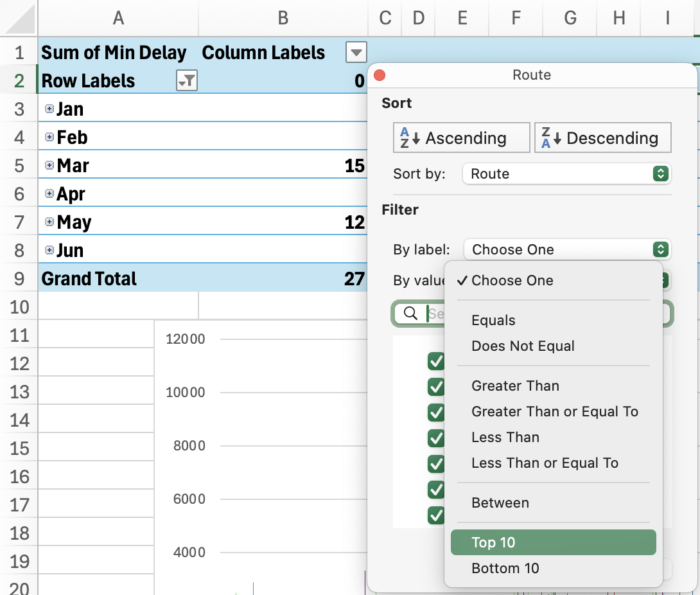Click the Ascending sort button
The image size is (700, 595).
pos(461,137)
